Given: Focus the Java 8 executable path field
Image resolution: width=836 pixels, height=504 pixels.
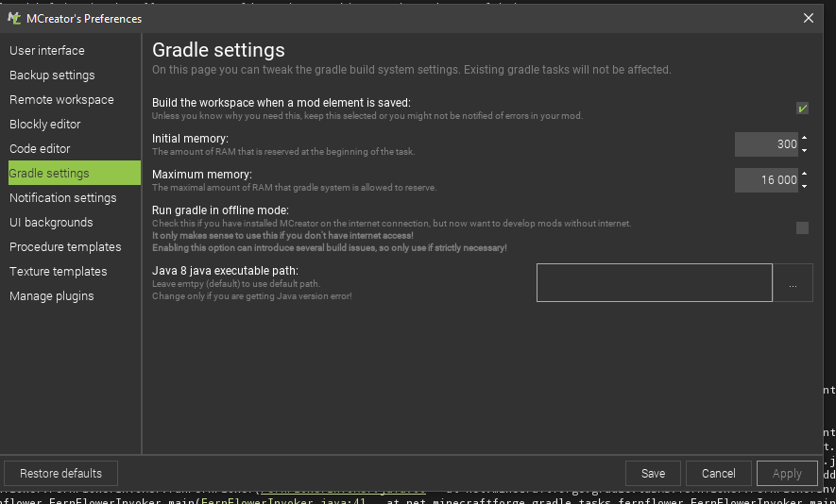Looking at the screenshot, I should click(x=655, y=282).
